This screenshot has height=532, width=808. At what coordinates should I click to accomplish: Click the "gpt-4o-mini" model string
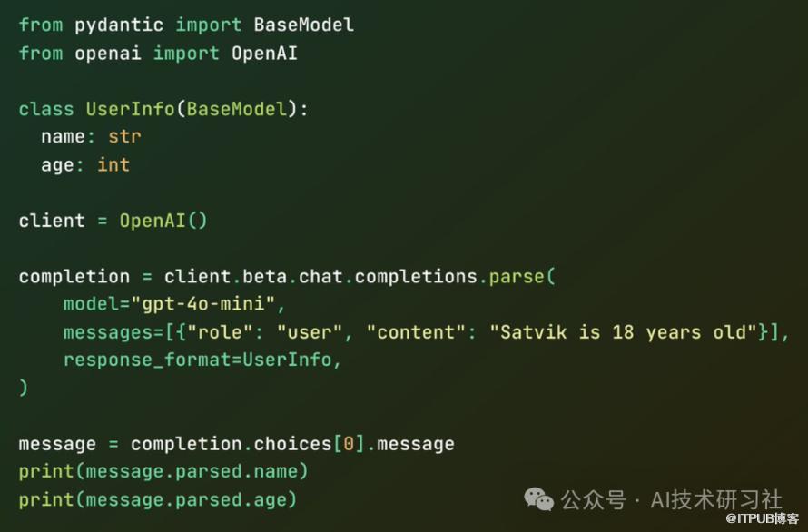click(209, 304)
